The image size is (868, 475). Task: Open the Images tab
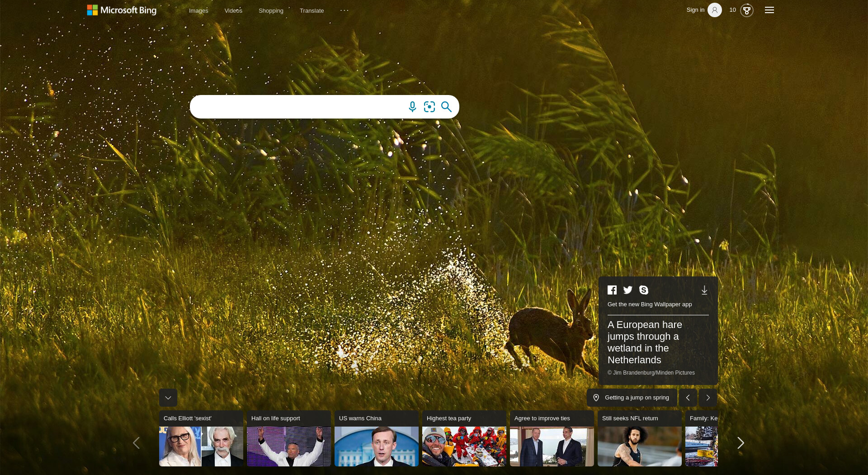[198, 10]
